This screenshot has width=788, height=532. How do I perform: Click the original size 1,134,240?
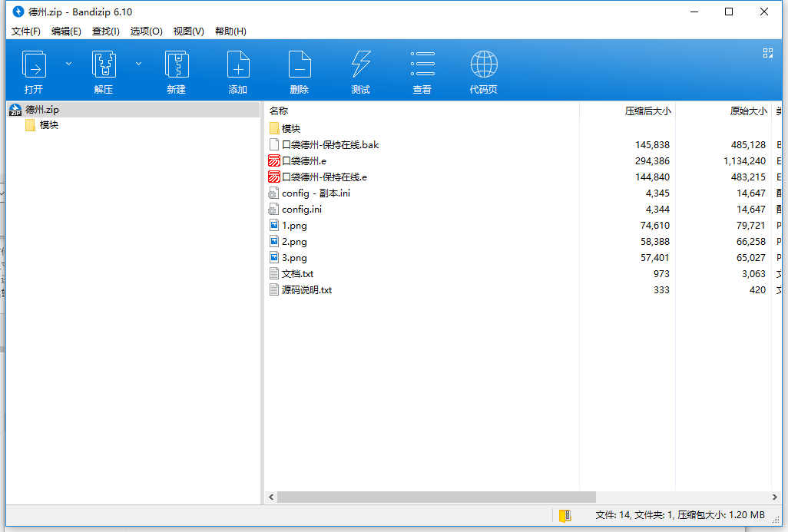(745, 160)
